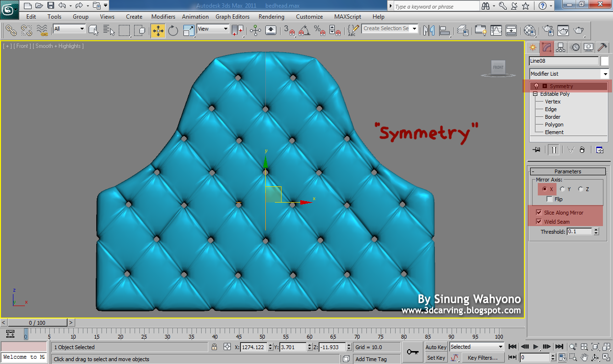Collapse the Parameters rollout
The height and width of the screenshot is (364, 613).
568,171
